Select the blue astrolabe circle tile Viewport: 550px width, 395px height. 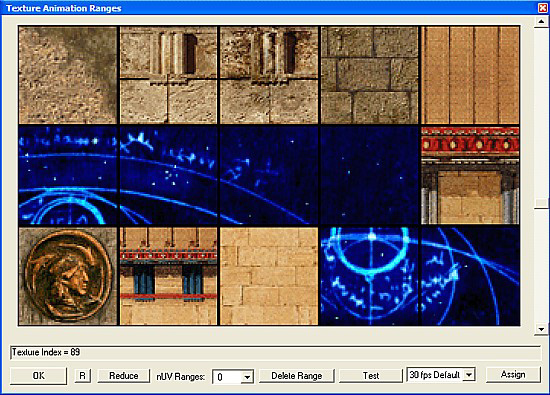(370, 276)
